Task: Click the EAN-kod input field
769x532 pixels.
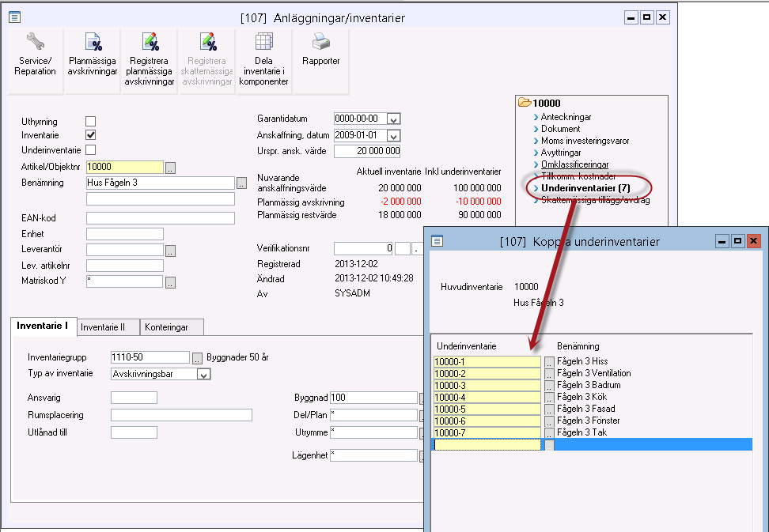Action: (161, 218)
